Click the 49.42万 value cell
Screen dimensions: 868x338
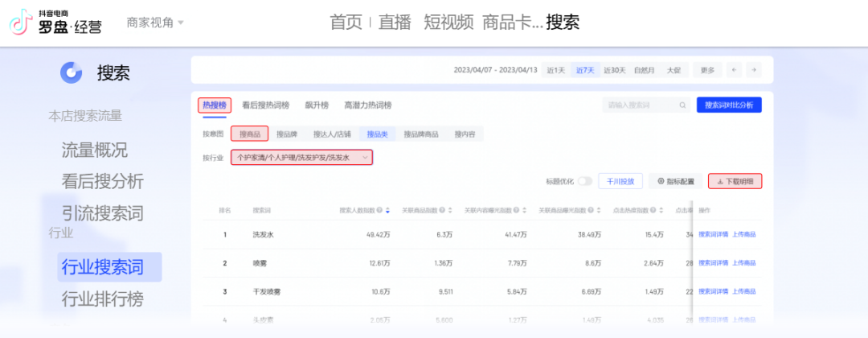pos(379,235)
